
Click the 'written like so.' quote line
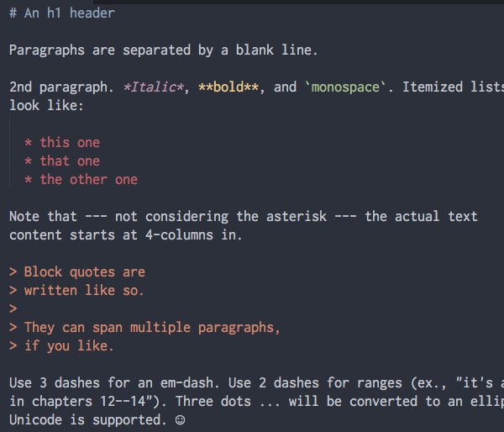(84, 290)
